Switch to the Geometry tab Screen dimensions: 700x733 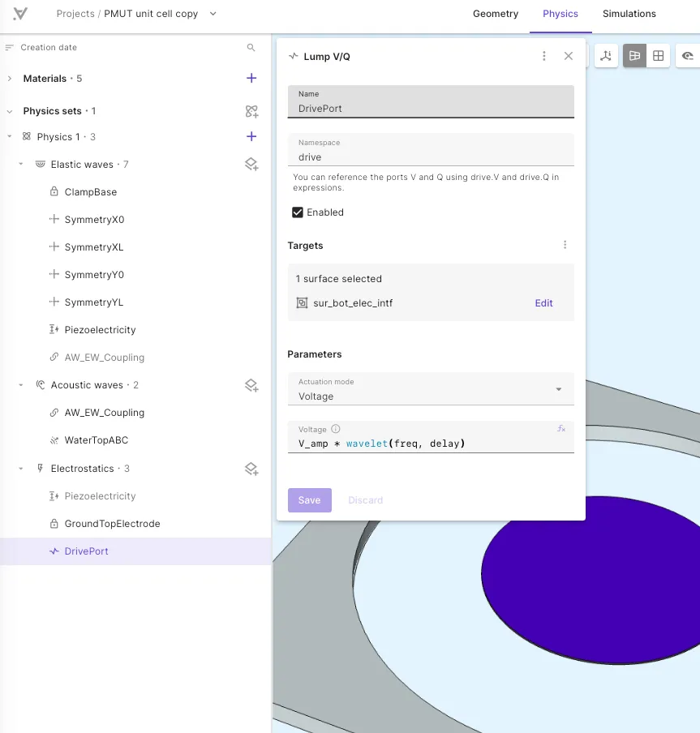496,14
